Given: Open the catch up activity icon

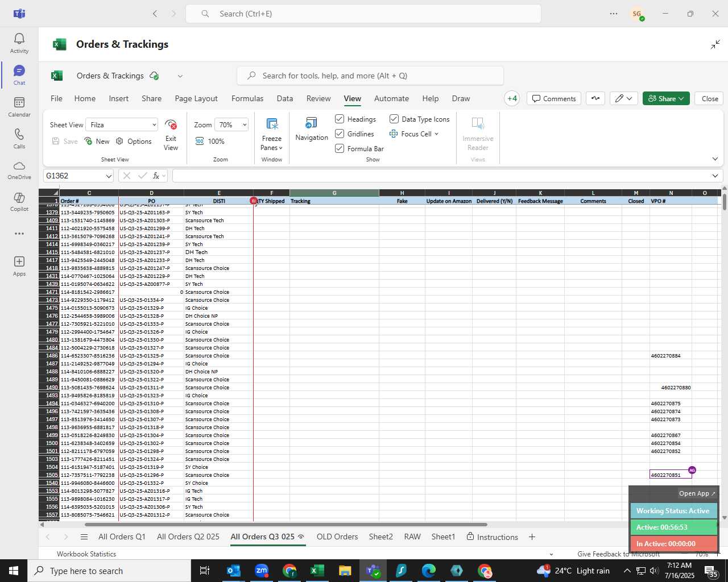Looking at the screenshot, I should [595, 98].
